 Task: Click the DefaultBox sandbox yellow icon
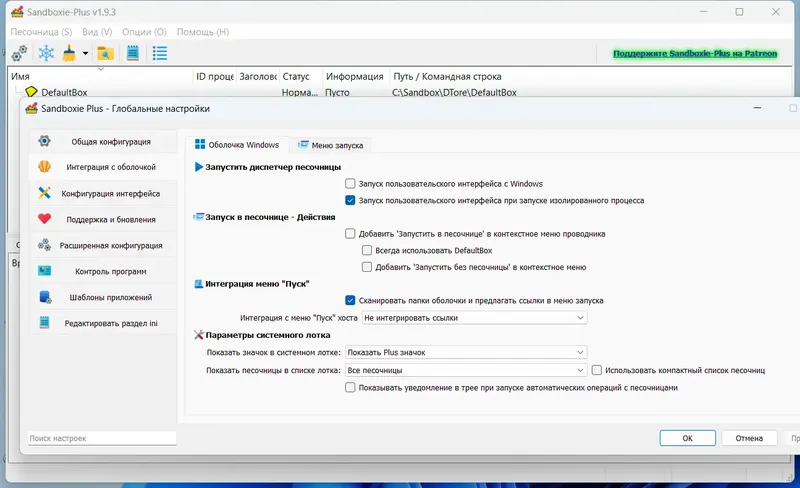coord(31,92)
